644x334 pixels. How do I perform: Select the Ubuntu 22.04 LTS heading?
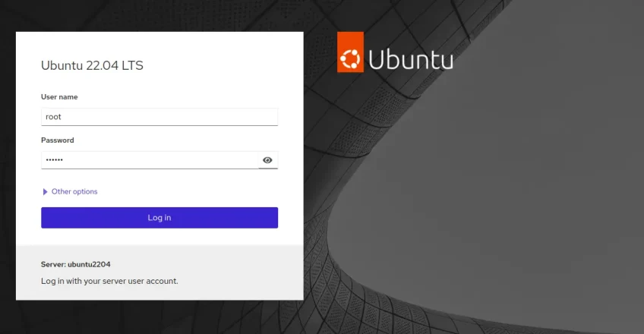(x=92, y=65)
